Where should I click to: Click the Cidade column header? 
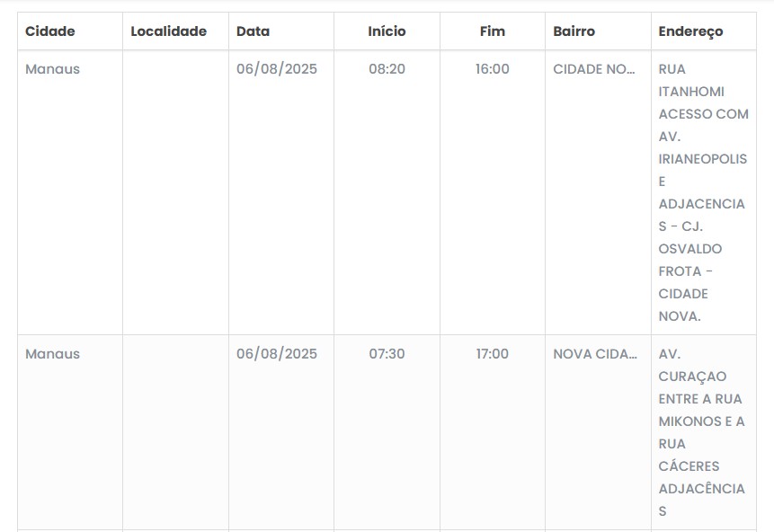point(50,31)
